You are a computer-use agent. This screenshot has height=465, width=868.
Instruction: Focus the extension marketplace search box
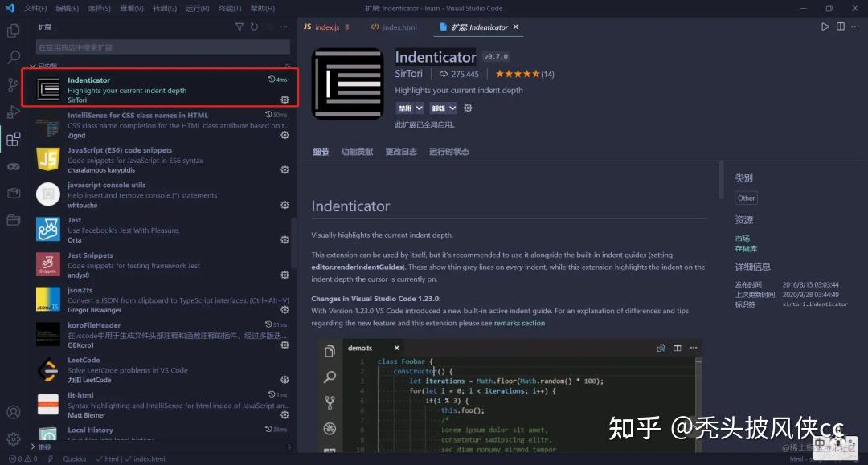pyautogui.click(x=162, y=47)
